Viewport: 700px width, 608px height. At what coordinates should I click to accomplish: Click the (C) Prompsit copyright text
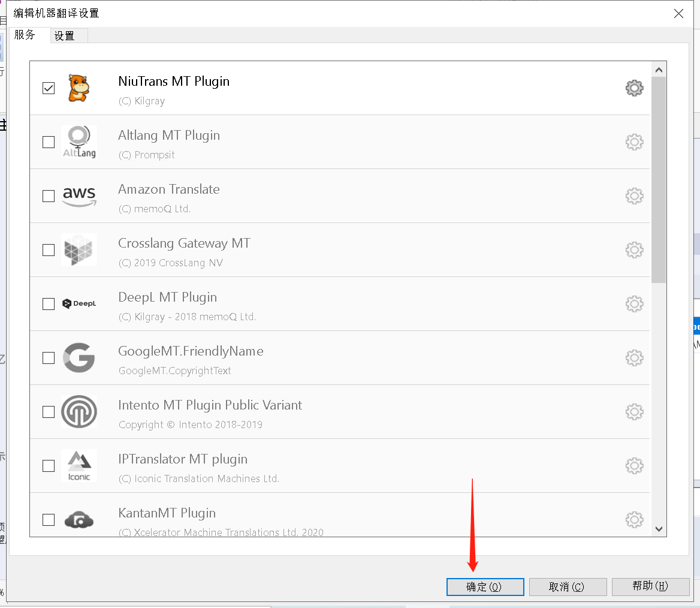[146, 155]
